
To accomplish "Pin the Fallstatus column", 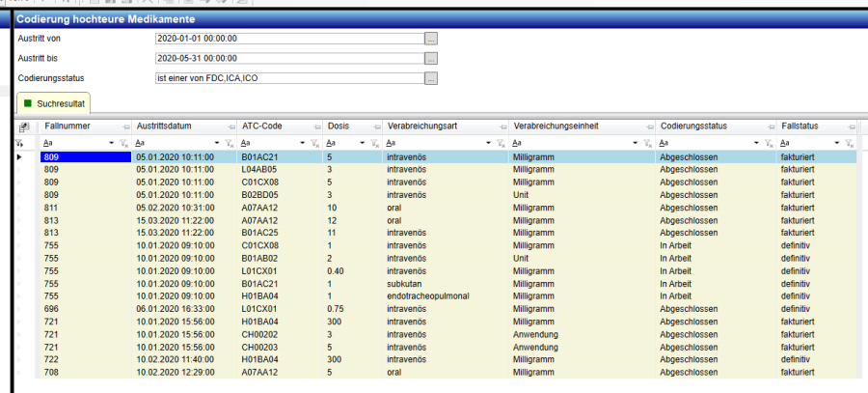I will click(850, 126).
